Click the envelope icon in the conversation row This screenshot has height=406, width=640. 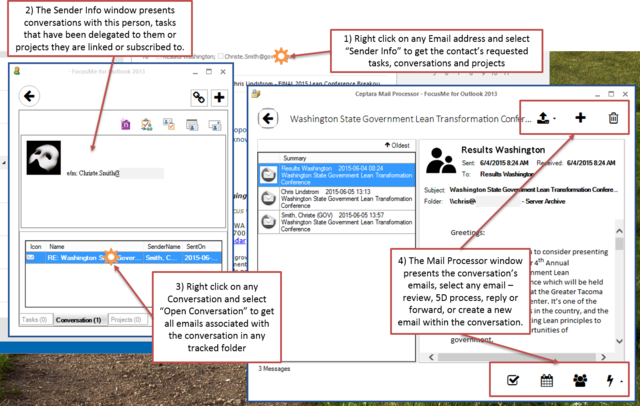31,257
